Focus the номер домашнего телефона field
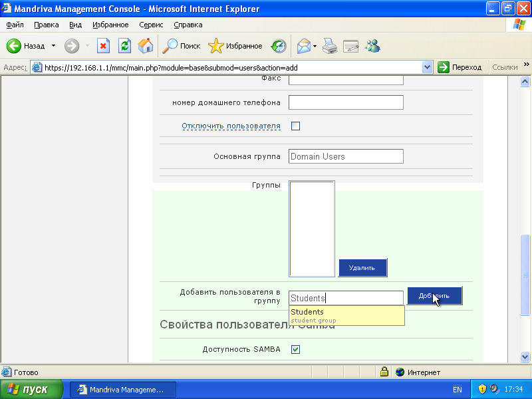 click(346, 102)
